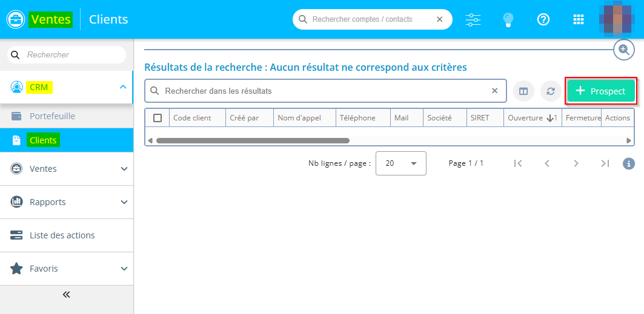This screenshot has width=644, height=314.
Task: Collapse the CRM menu section
Action: click(123, 87)
